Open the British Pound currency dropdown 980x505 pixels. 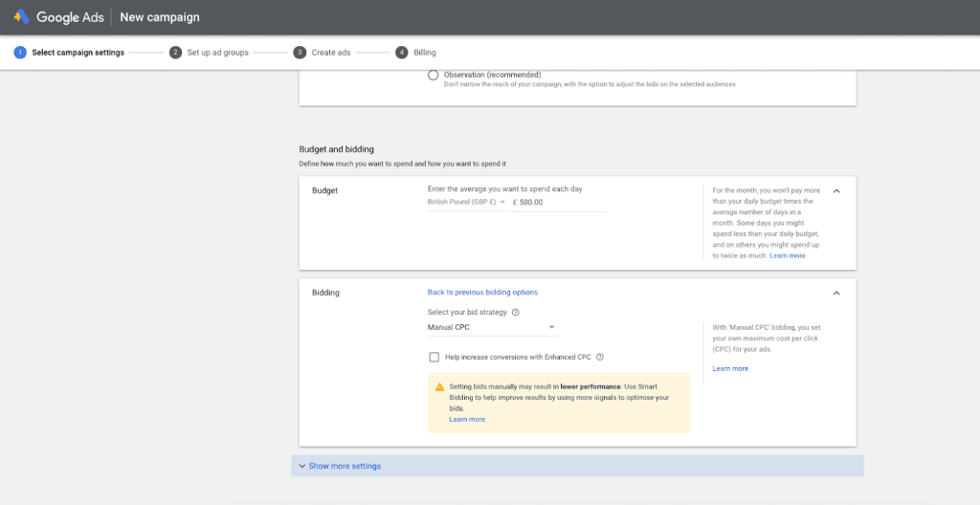tap(467, 203)
